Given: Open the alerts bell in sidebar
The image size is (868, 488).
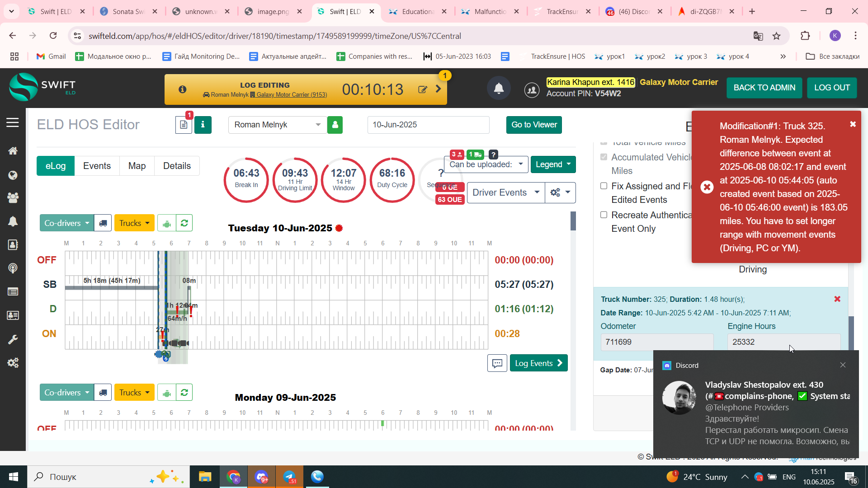Looking at the screenshot, I should pyautogui.click(x=13, y=221).
